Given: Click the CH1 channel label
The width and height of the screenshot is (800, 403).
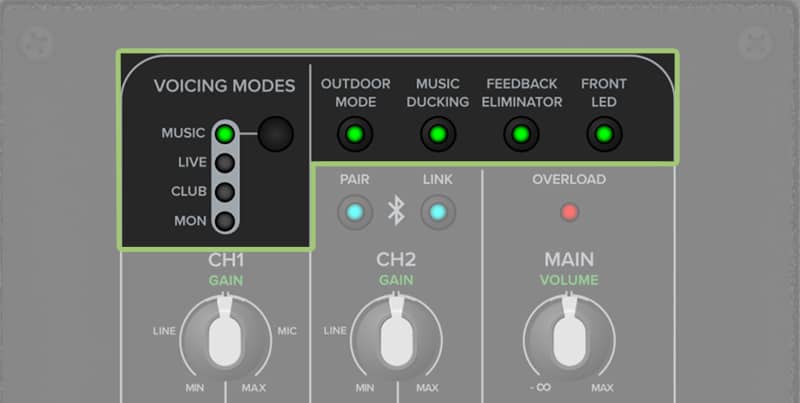Looking at the screenshot, I should pos(226,260).
